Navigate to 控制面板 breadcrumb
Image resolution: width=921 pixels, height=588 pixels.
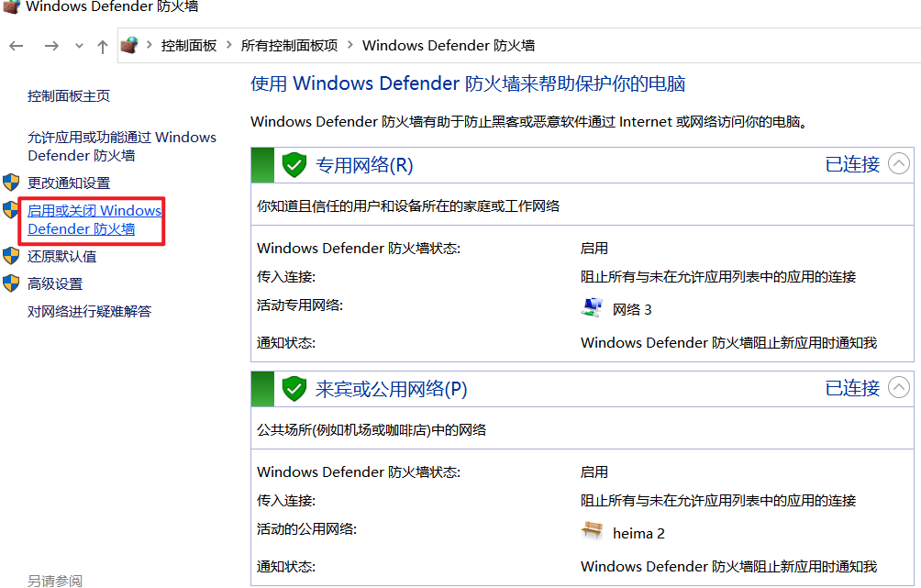point(189,45)
